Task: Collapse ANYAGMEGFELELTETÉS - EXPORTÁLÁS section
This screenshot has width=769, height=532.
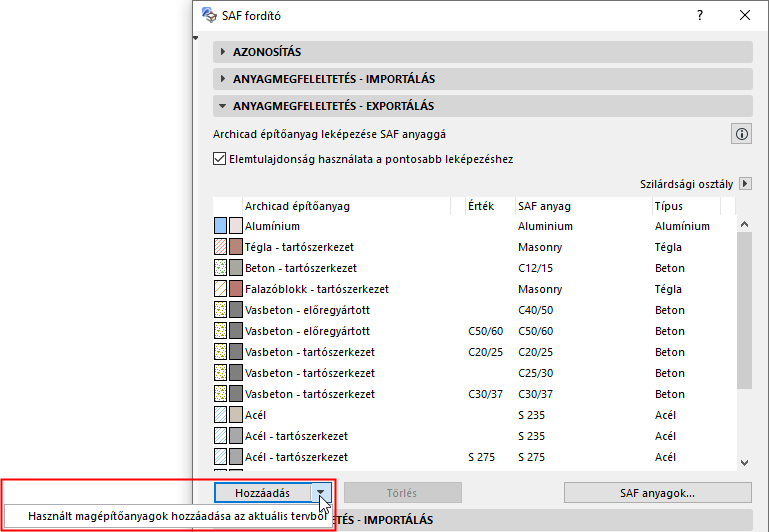Action: click(x=483, y=106)
